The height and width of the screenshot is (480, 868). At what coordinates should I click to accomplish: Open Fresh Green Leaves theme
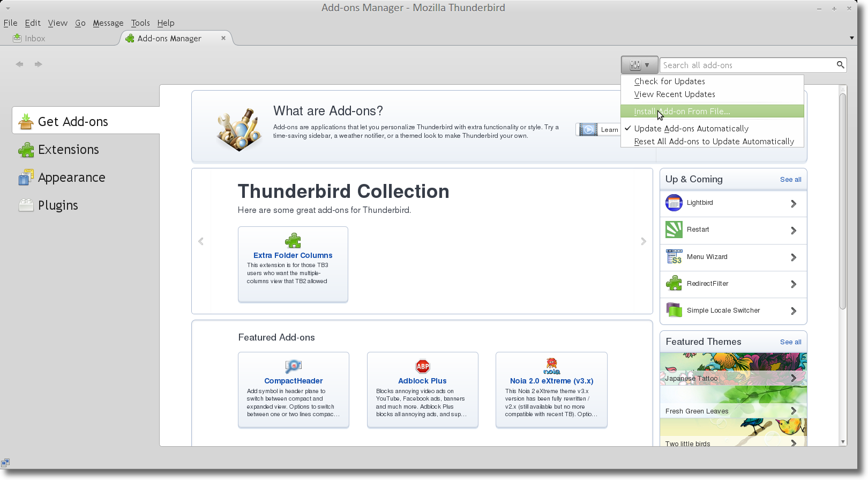pos(734,402)
